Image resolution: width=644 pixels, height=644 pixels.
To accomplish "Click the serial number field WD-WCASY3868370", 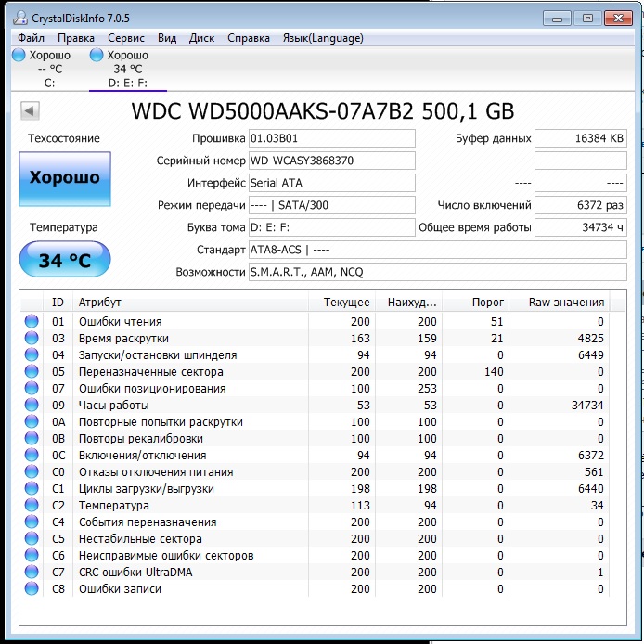I will pos(332,161).
